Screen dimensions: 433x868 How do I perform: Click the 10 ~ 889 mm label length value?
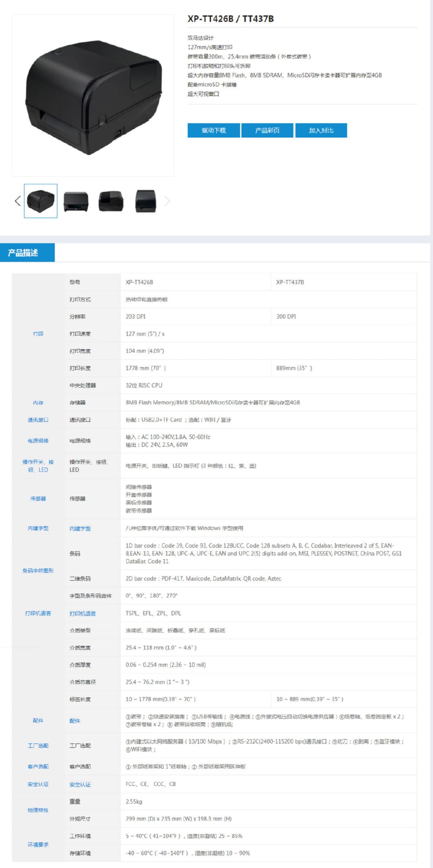(x=310, y=699)
